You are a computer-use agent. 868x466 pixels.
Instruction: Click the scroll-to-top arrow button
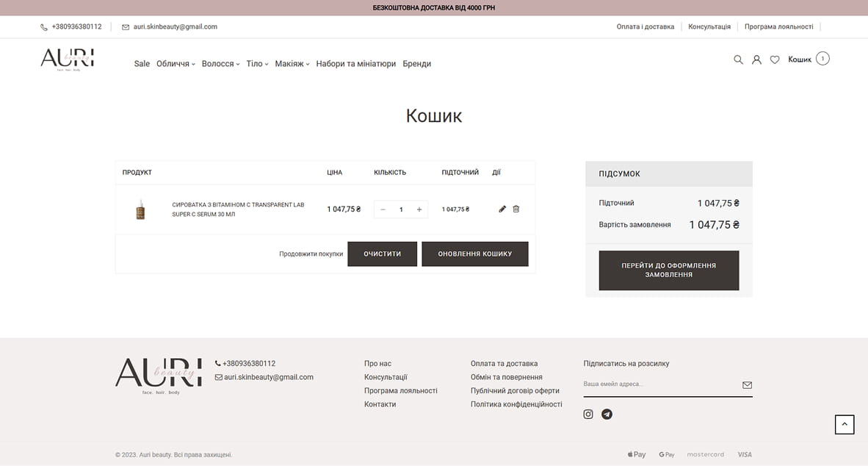(x=845, y=424)
